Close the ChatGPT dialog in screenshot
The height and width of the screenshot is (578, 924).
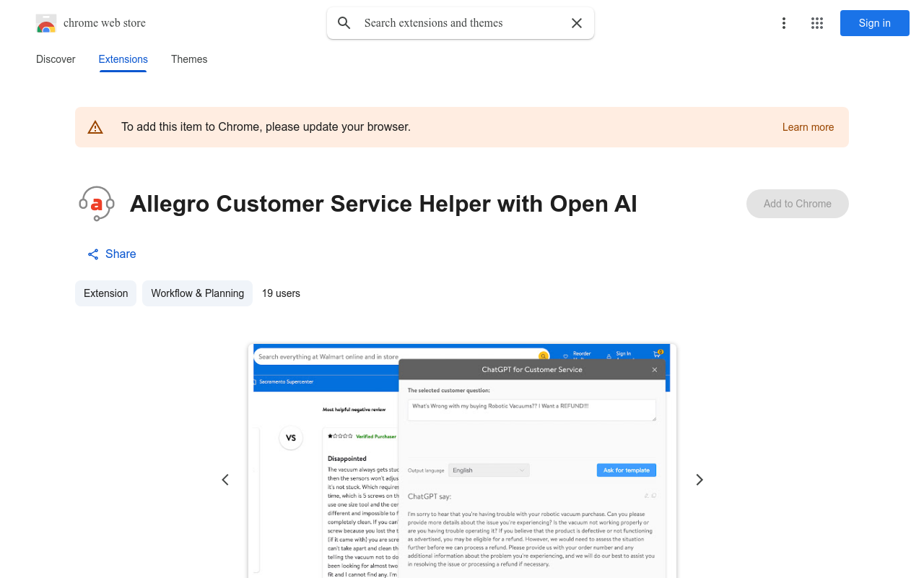tap(655, 370)
